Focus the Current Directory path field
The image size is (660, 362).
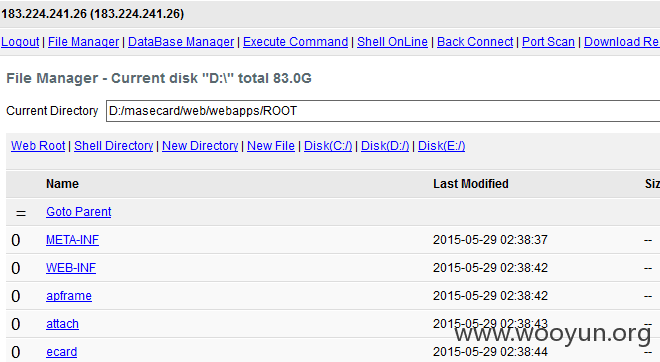pyautogui.click(x=383, y=111)
